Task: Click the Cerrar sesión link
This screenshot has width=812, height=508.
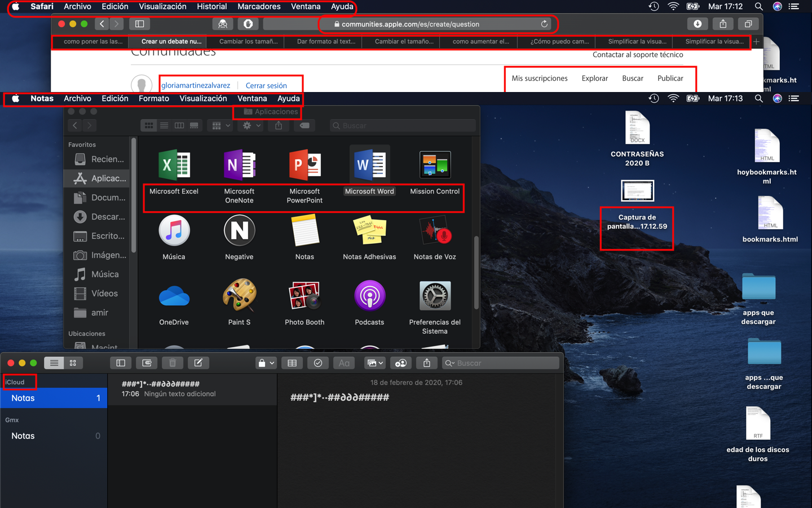Action: (266, 85)
